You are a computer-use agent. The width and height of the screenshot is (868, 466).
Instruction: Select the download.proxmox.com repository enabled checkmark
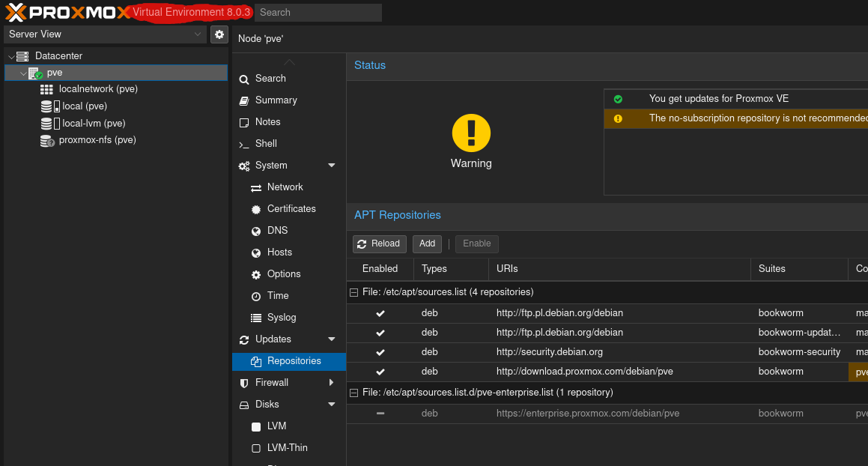click(380, 372)
